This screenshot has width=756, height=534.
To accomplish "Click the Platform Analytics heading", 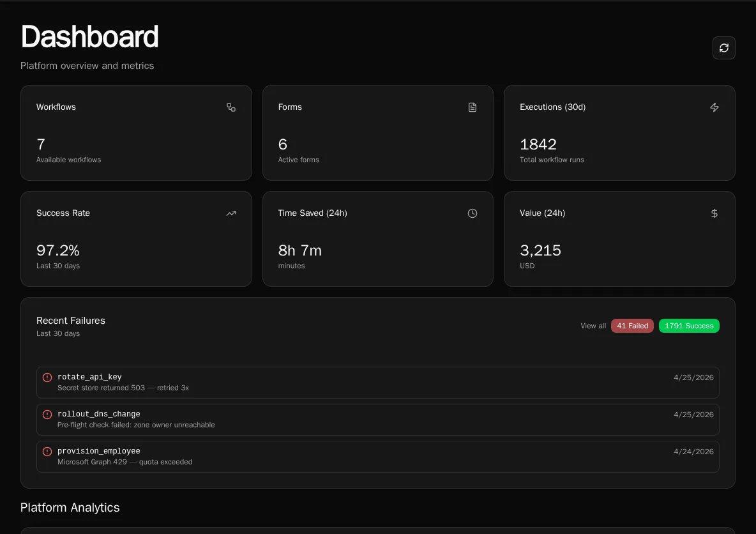I will (70, 507).
